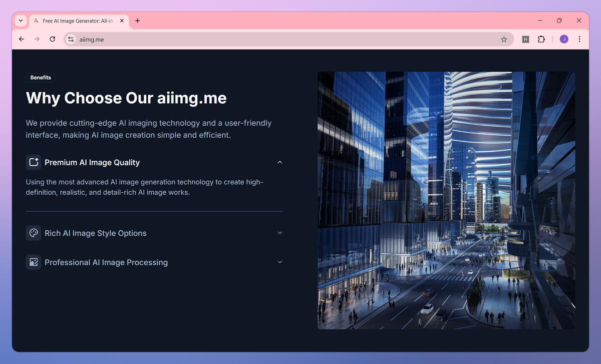Image resolution: width=601 pixels, height=364 pixels.
Task: Expand the Rich AI Image Style Options section
Action: [x=280, y=233]
